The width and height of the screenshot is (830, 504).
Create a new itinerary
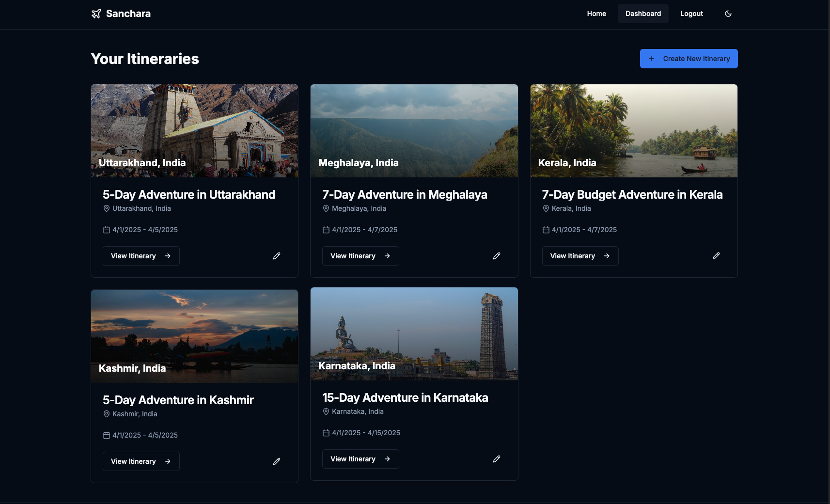pyautogui.click(x=689, y=59)
